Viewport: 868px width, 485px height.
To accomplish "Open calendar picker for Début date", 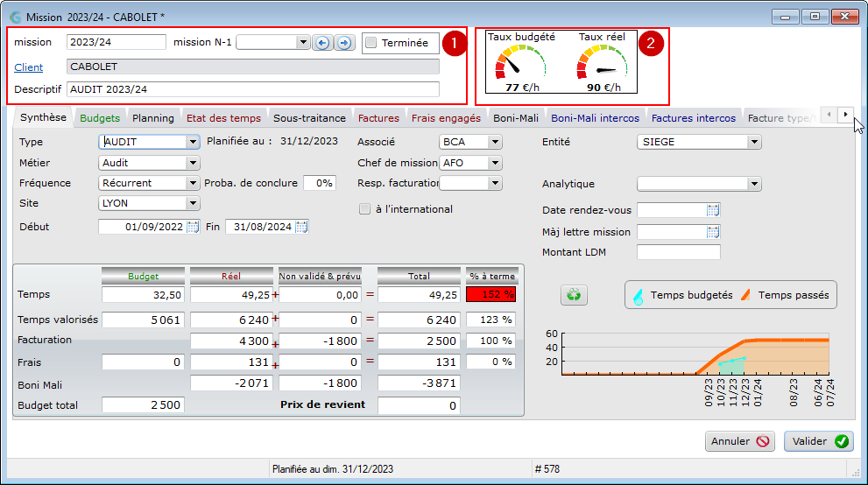I will 193,227.
